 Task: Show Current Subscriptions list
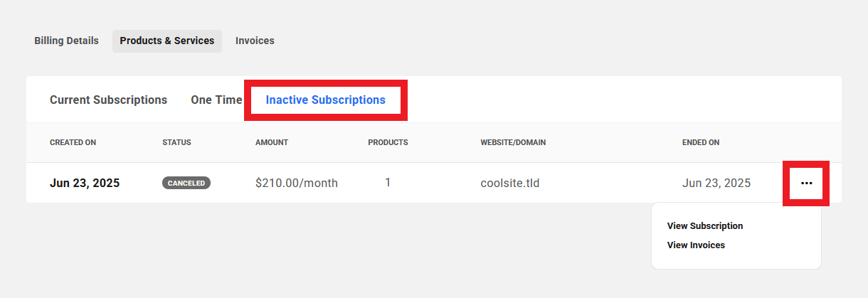[108, 100]
